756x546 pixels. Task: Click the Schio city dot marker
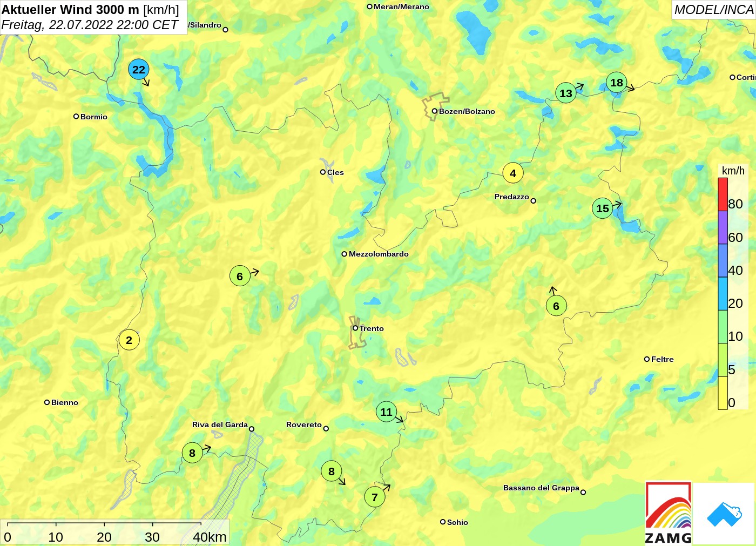click(x=443, y=522)
